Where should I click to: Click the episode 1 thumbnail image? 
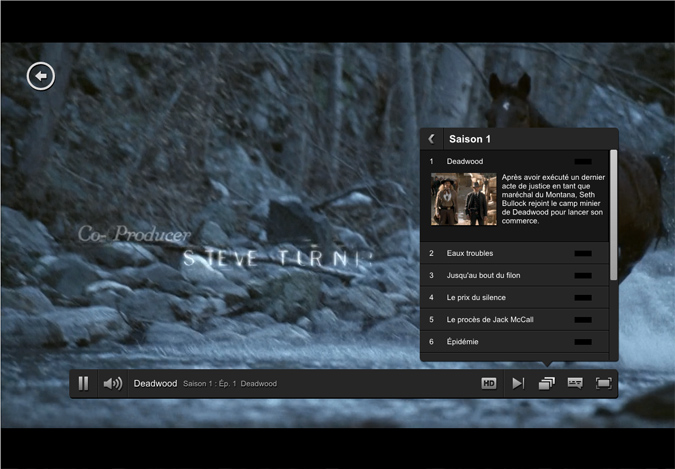(463, 199)
